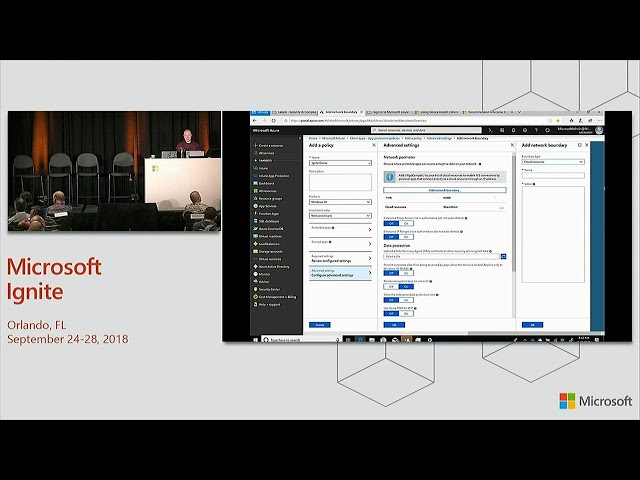Click Add a policy in the breadcrumb
Screen dimensions: 640x480
(x=413, y=138)
